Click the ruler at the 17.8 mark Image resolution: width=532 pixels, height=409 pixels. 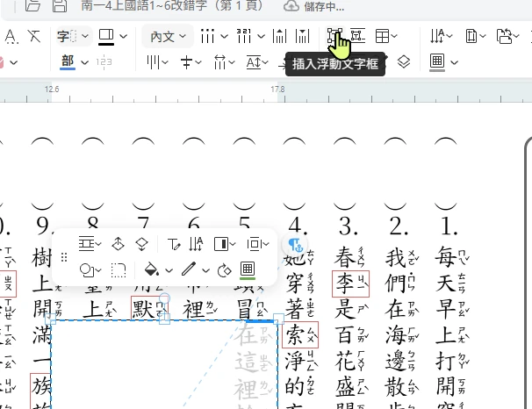[277, 90]
